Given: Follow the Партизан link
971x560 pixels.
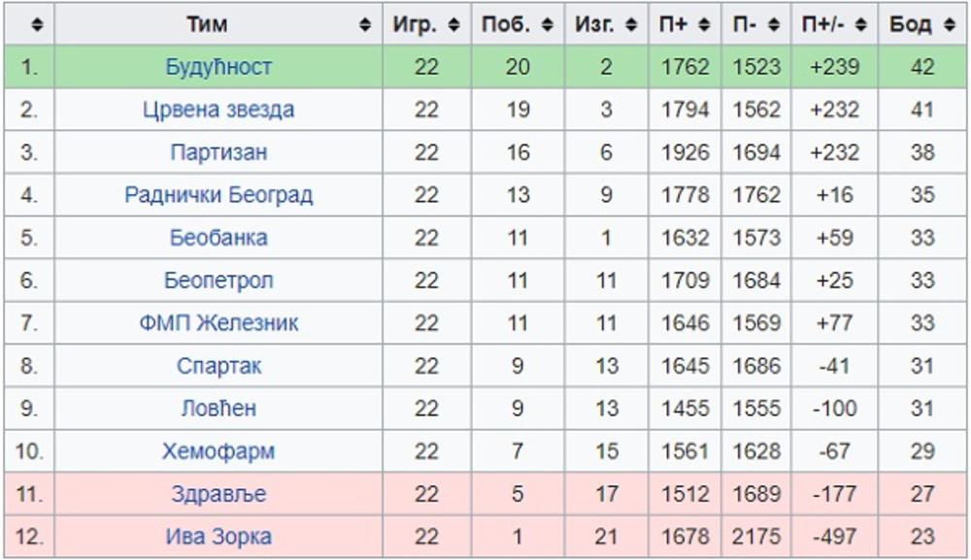Looking at the screenshot, I should [218, 152].
